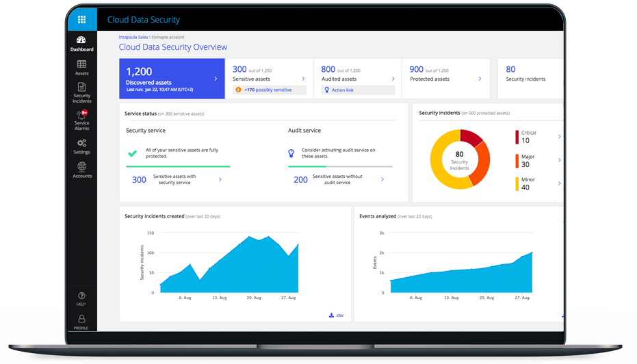The image size is (637, 364).
Task: Click the red Critical color swatch
Action: click(x=517, y=137)
